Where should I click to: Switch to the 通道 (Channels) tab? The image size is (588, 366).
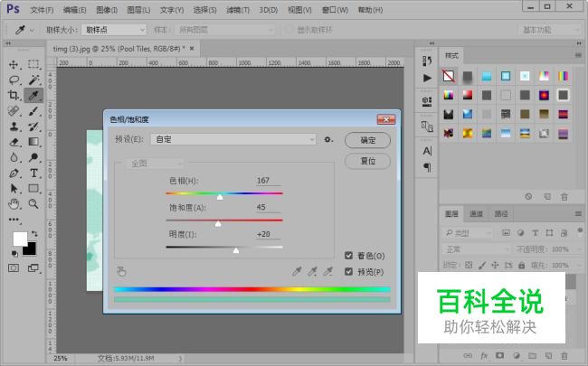pos(476,214)
